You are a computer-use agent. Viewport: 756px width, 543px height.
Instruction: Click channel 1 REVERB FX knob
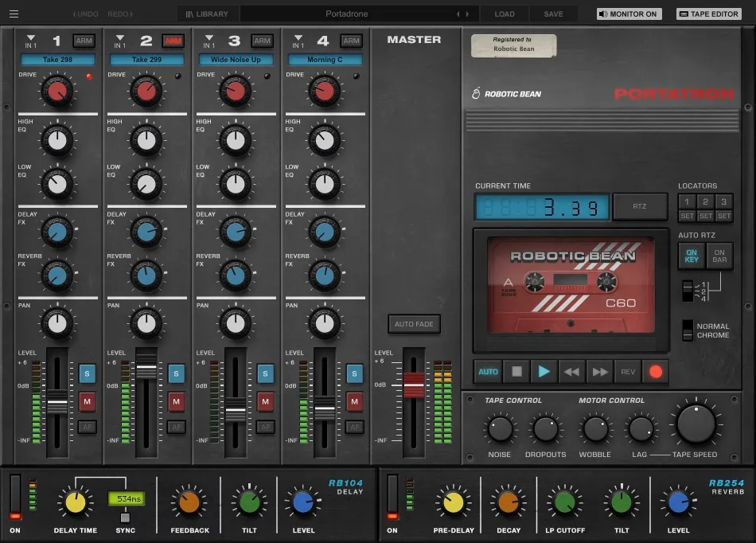tap(57, 275)
